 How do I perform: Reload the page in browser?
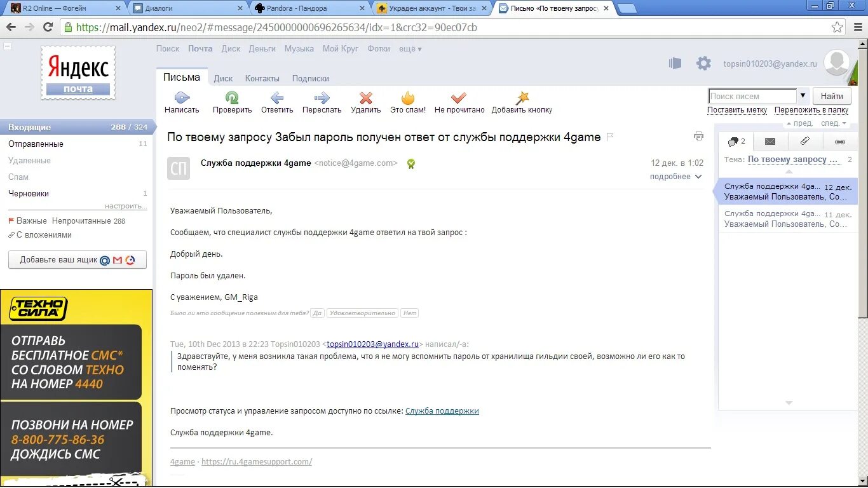coord(48,27)
